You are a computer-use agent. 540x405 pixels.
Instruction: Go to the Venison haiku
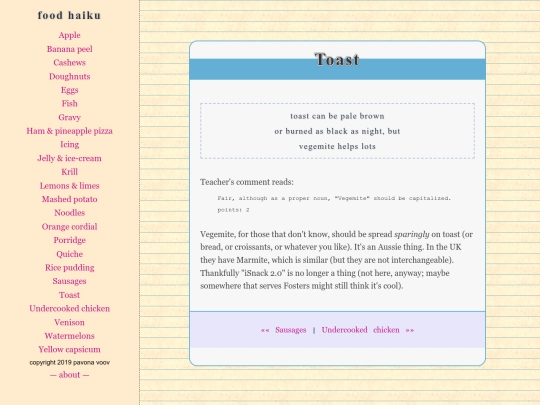[x=69, y=322]
